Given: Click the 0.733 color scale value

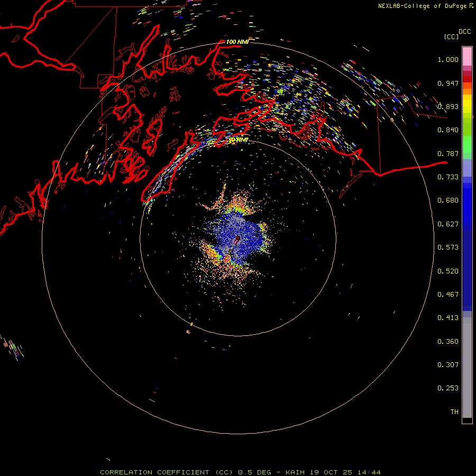Looking at the screenshot, I should tap(448, 177).
